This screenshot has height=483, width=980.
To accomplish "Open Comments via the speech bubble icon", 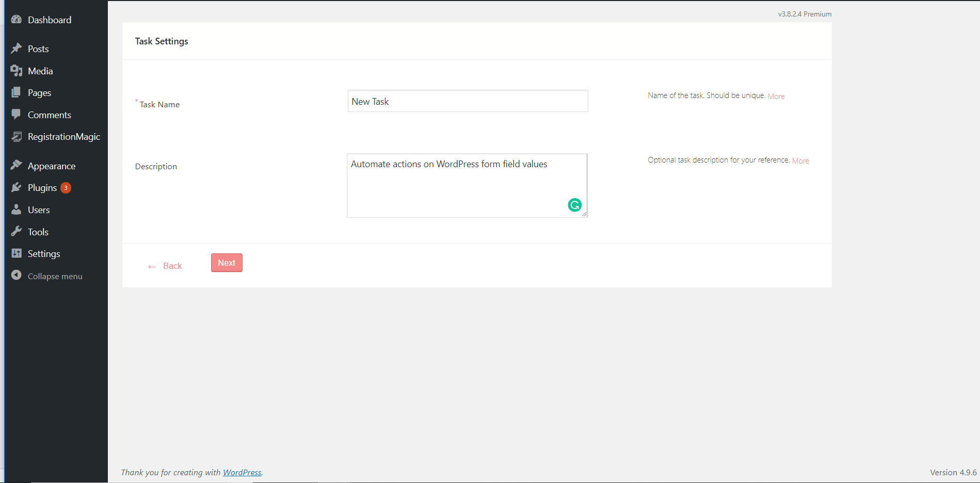I will (17, 115).
